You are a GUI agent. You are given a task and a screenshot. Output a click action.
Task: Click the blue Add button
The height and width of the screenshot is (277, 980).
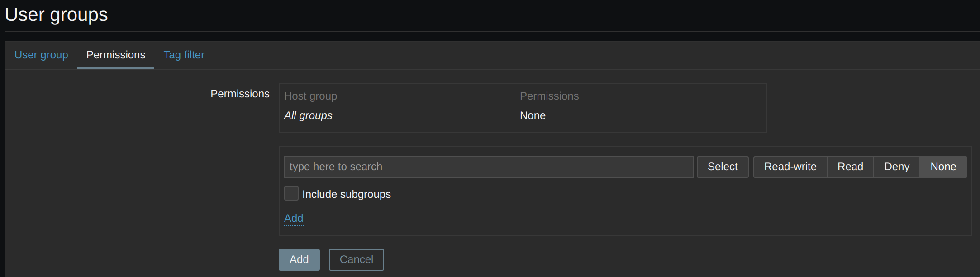[x=299, y=260]
